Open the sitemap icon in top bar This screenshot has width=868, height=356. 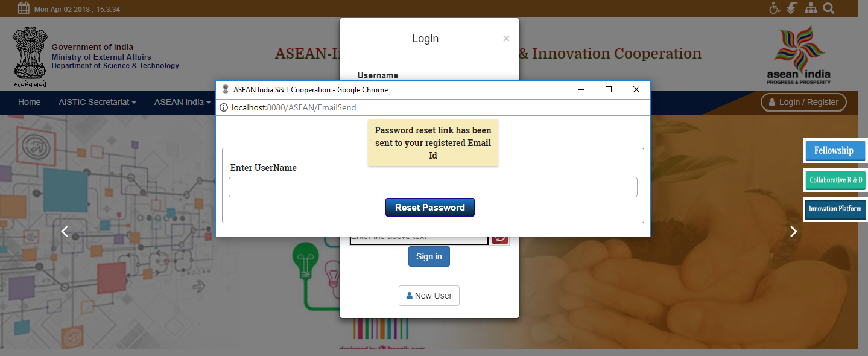pyautogui.click(x=811, y=8)
